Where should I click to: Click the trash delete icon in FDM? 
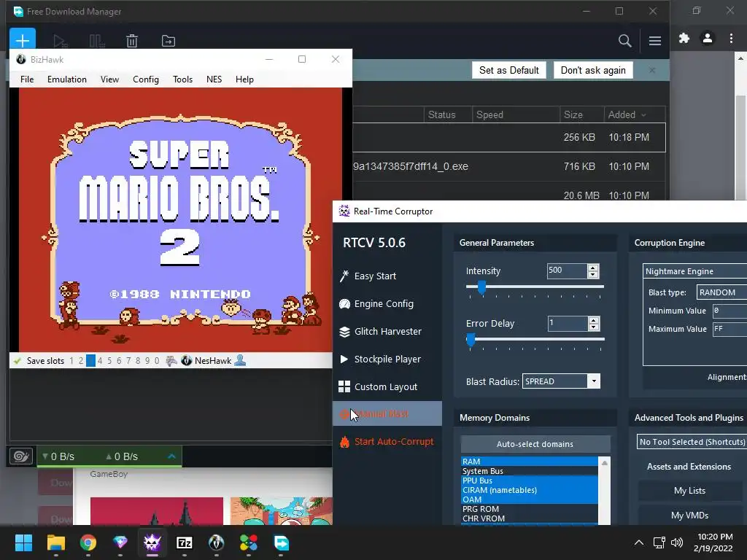click(132, 41)
